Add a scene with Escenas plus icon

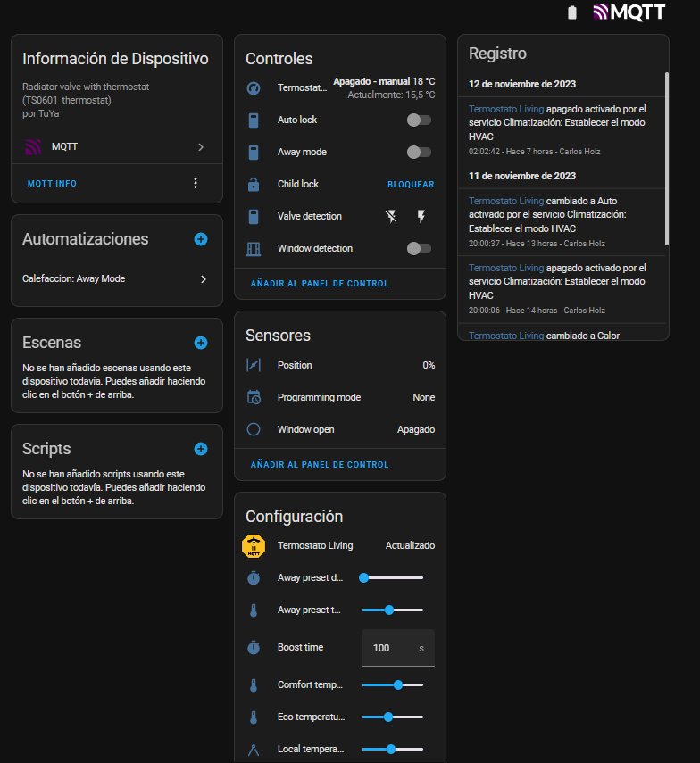(200, 343)
